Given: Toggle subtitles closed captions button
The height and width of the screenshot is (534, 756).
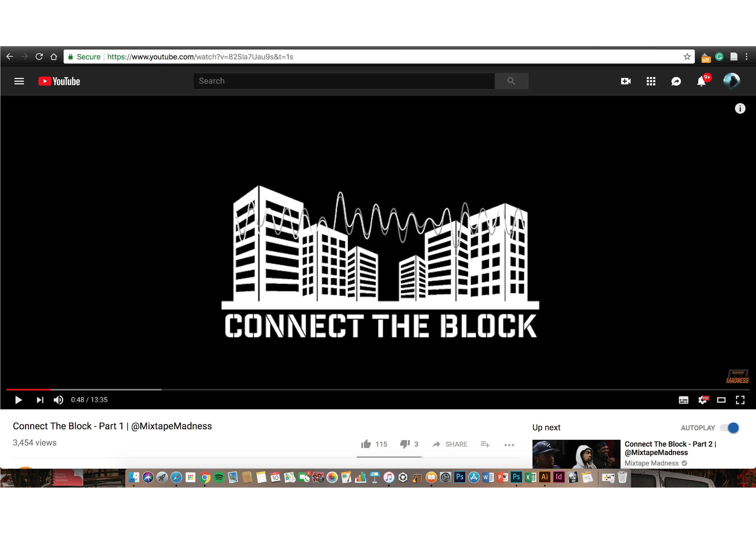Looking at the screenshot, I should point(683,400).
